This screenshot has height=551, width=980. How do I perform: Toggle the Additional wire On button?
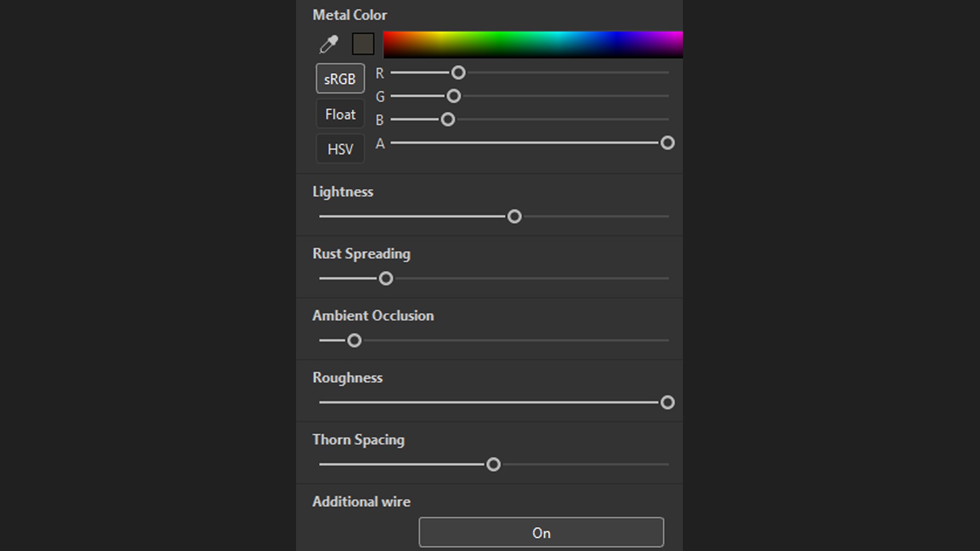click(541, 532)
